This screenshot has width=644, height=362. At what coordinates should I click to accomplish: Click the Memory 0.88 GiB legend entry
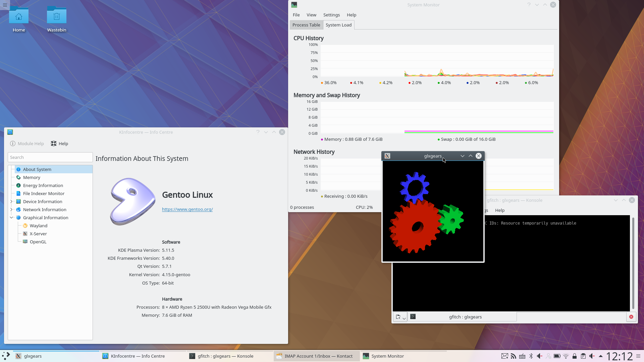tap(352, 139)
